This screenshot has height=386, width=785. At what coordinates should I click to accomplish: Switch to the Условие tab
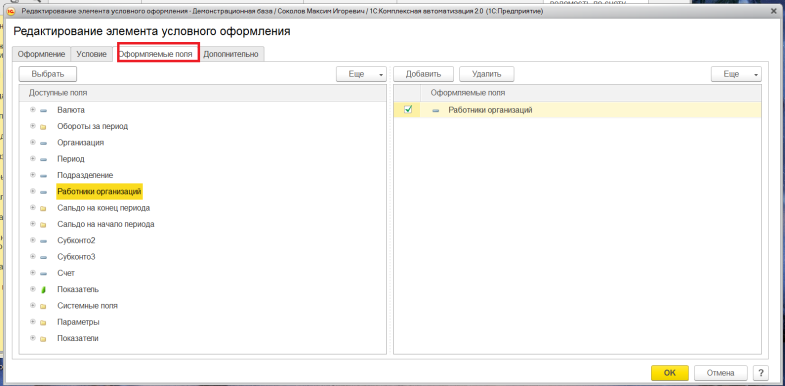tap(91, 55)
